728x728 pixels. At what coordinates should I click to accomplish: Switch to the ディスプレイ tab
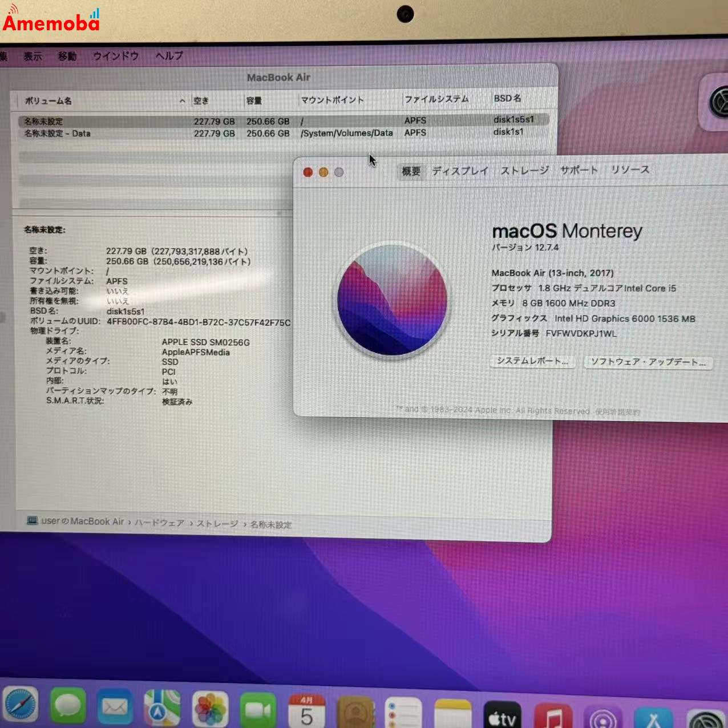pyautogui.click(x=460, y=170)
